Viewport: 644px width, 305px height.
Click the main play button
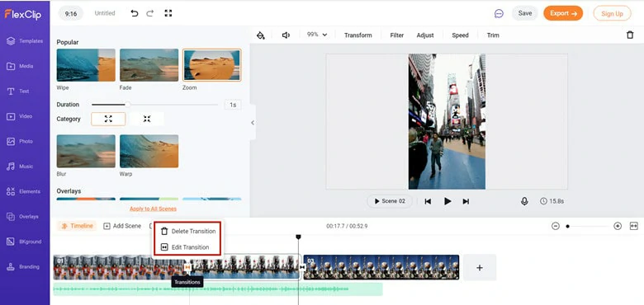447,201
